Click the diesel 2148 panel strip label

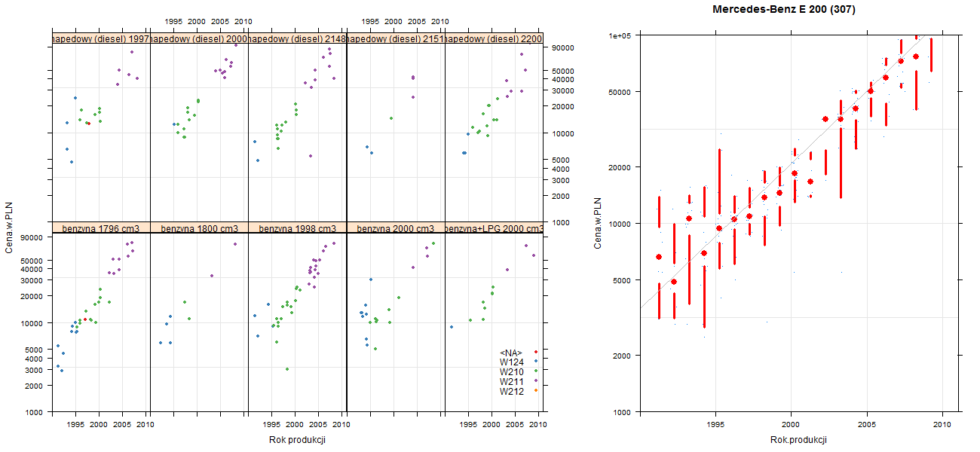[297, 38]
